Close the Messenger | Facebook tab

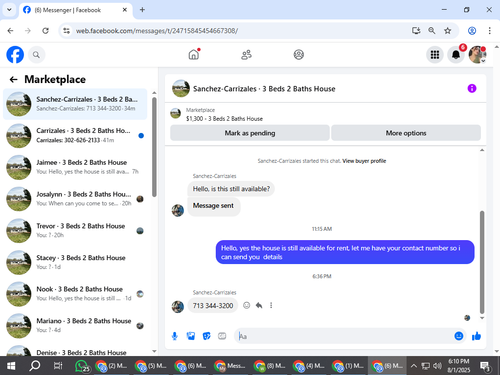125,10
